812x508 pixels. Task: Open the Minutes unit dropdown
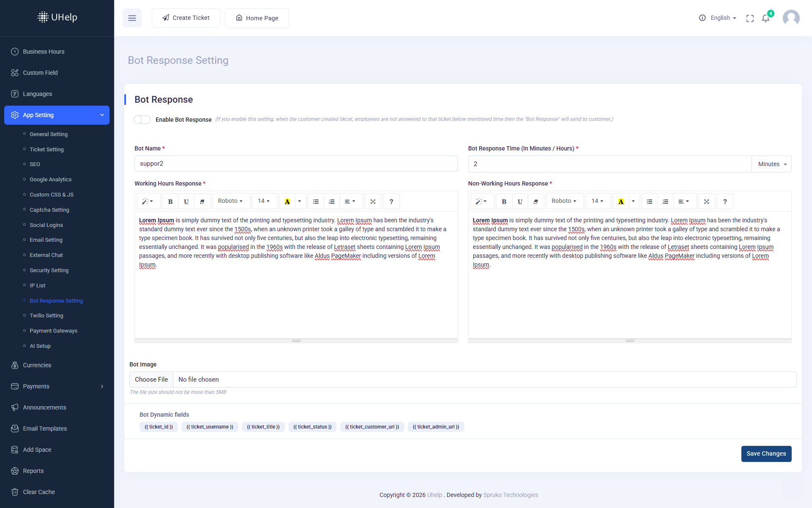(772, 164)
